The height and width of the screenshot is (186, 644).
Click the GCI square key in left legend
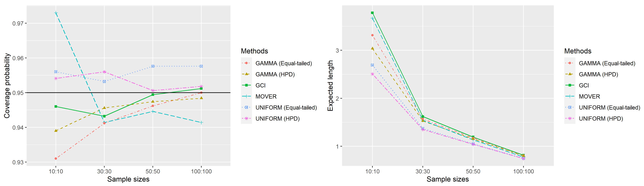tap(246, 85)
